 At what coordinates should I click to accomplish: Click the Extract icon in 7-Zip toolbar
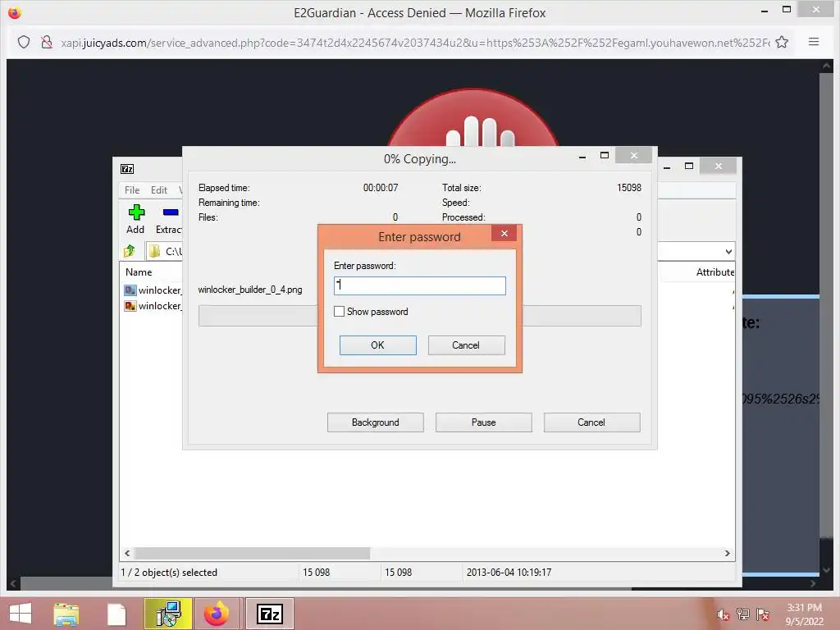pyautogui.click(x=171, y=212)
